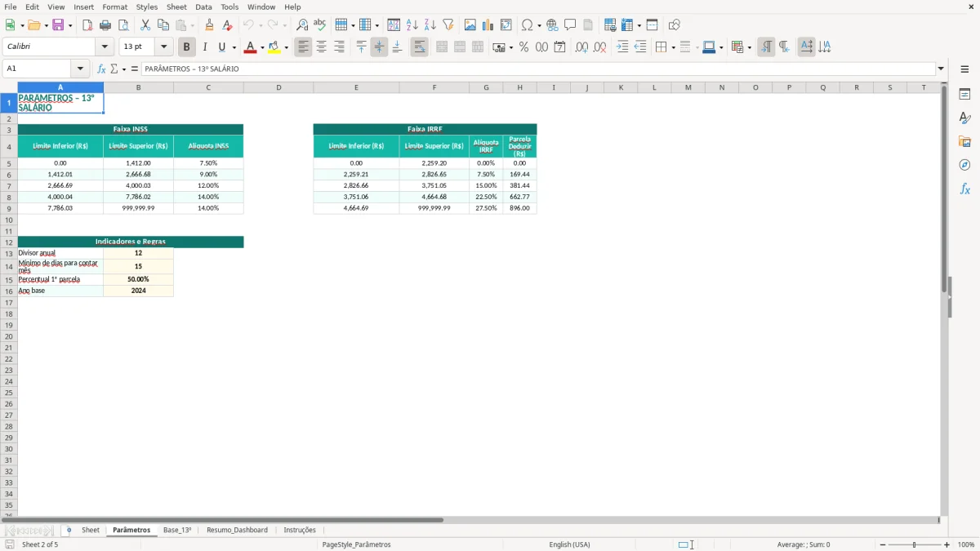Open the Font Size dropdown

(x=164, y=47)
